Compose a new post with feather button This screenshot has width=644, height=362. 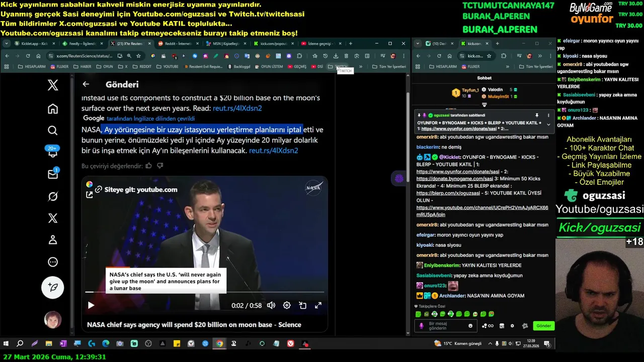(53, 287)
